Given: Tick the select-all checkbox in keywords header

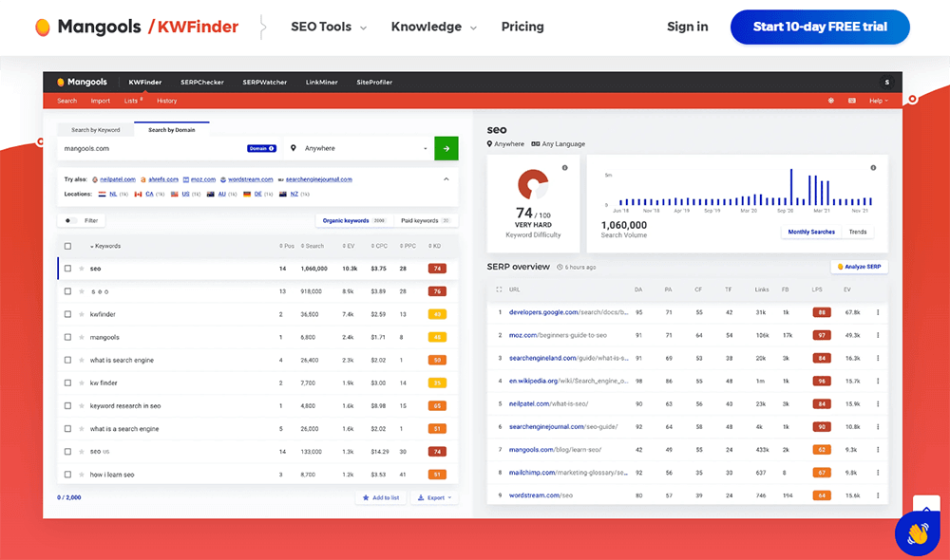Looking at the screenshot, I should (67, 246).
